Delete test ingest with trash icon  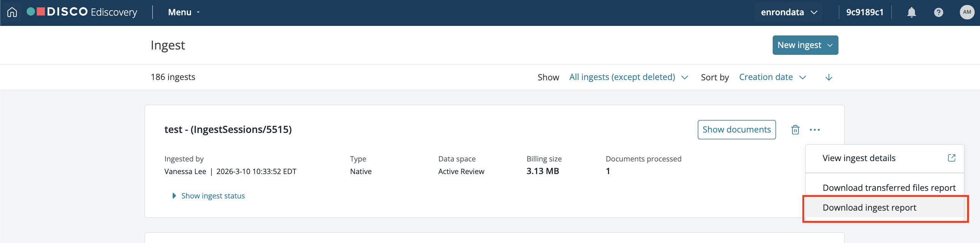click(795, 130)
